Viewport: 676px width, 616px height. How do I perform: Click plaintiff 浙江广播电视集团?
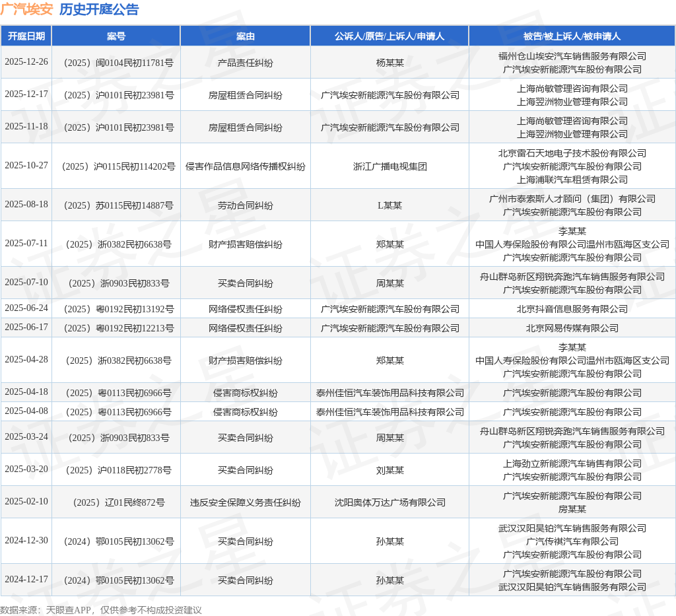389,166
